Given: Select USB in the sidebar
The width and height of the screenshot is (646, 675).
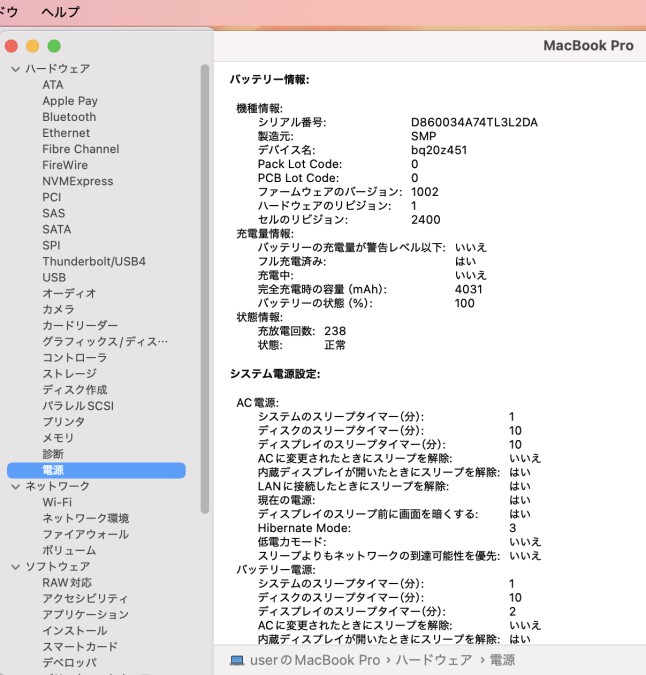Looking at the screenshot, I should [54, 278].
